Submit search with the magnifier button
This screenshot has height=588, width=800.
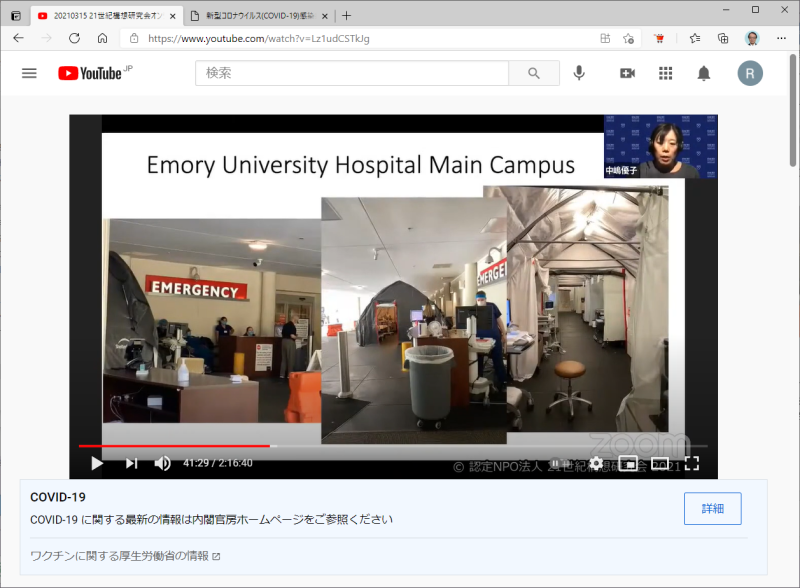coord(534,73)
